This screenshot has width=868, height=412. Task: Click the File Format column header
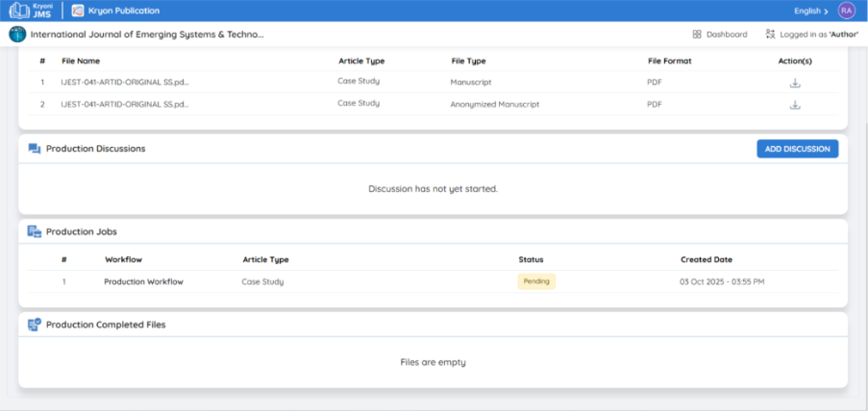(x=669, y=61)
